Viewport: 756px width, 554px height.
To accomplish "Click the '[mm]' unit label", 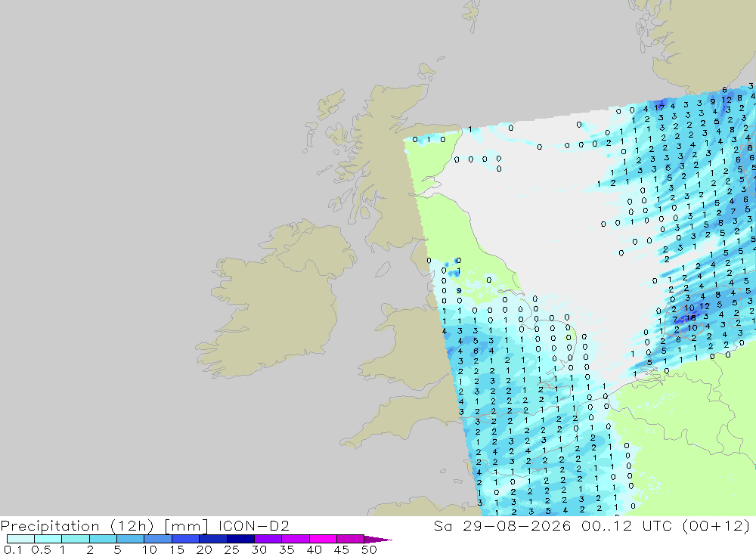I will [186, 526].
